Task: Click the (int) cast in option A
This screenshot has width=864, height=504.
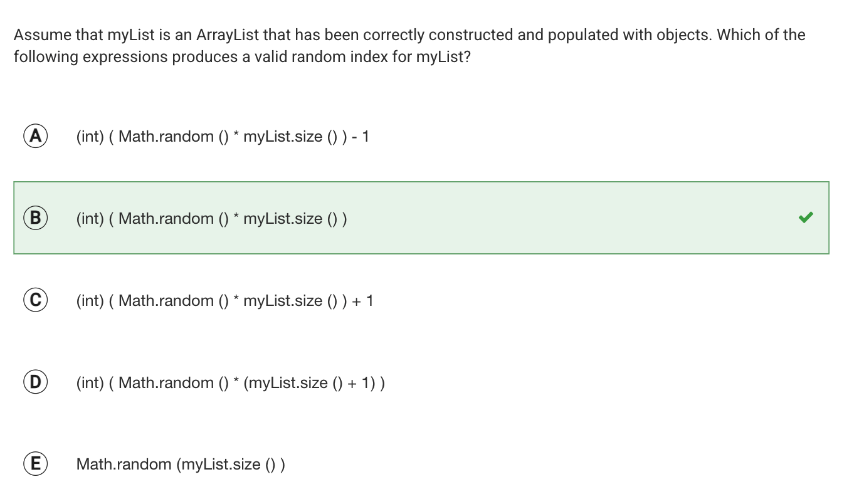Action: tap(90, 136)
